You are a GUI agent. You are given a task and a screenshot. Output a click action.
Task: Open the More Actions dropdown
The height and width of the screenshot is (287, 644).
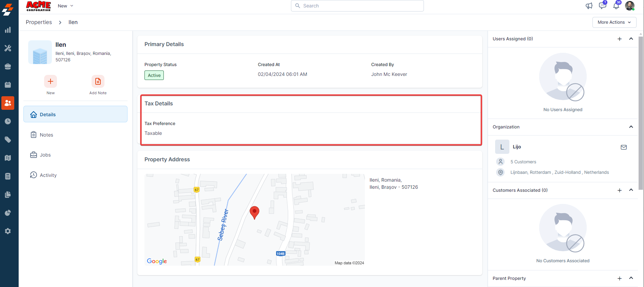pos(614,22)
